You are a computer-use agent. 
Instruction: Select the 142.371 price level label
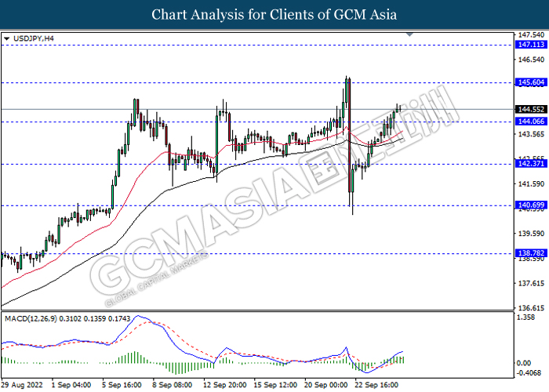pos(531,164)
